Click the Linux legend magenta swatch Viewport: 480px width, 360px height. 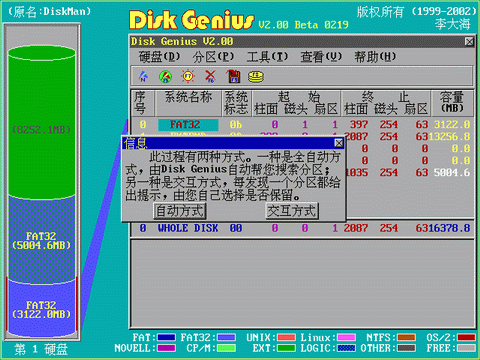coord(346,338)
